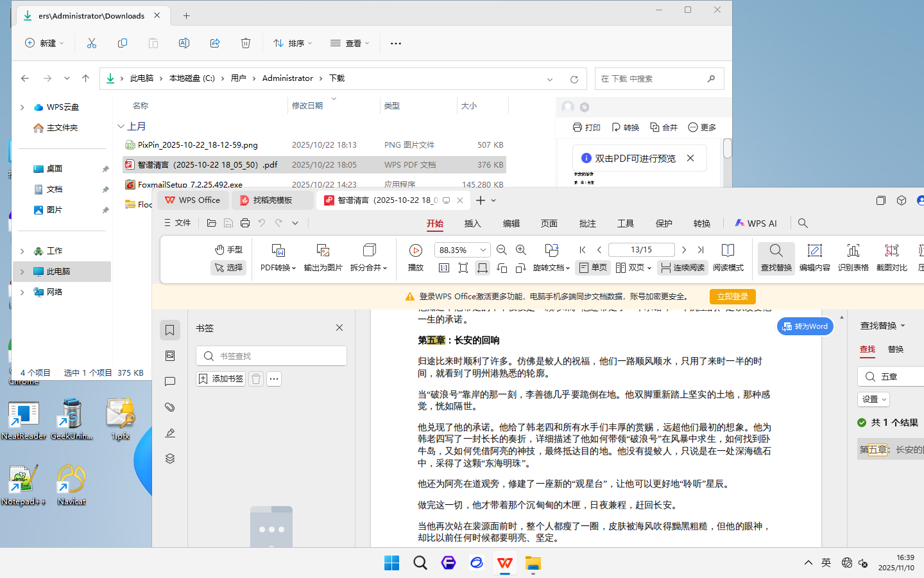Open Reading mode (阅读模式)
Image resolution: width=924 pixels, height=578 pixels.
[x=728, y=256]
